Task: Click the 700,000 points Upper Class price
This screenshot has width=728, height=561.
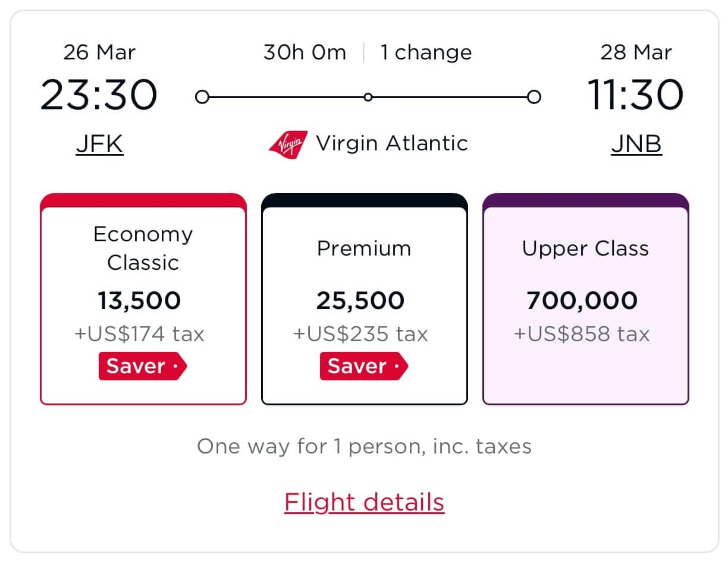Action: (x=582, y=301)
